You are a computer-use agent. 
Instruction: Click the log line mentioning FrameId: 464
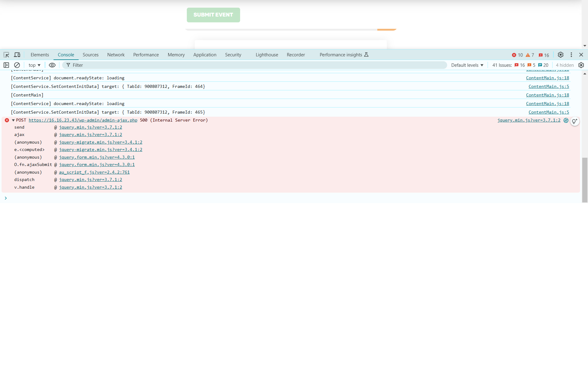pyautogui.click(x=108, y=87)
